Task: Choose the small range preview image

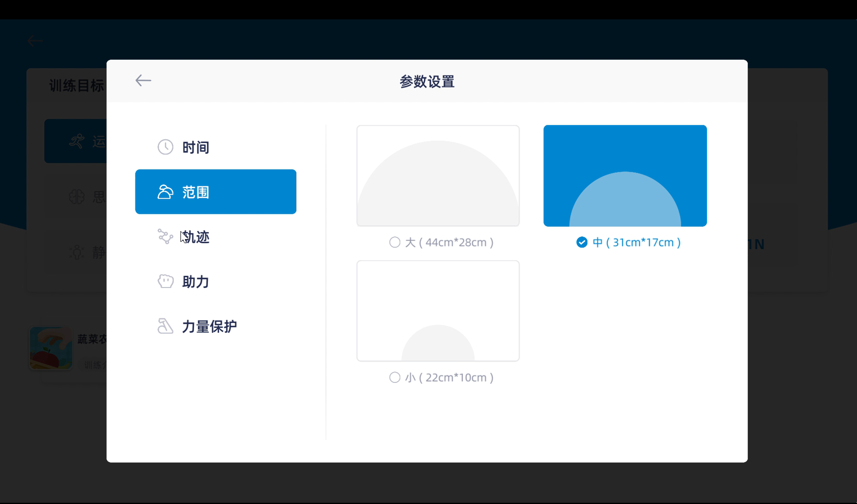Action: click(x=438, y=311)
